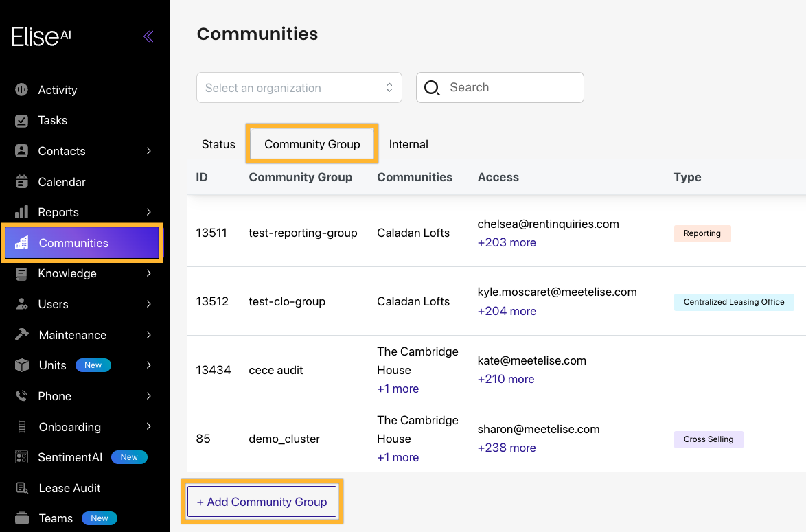Click the New badge beside Teams

point(100,518)
